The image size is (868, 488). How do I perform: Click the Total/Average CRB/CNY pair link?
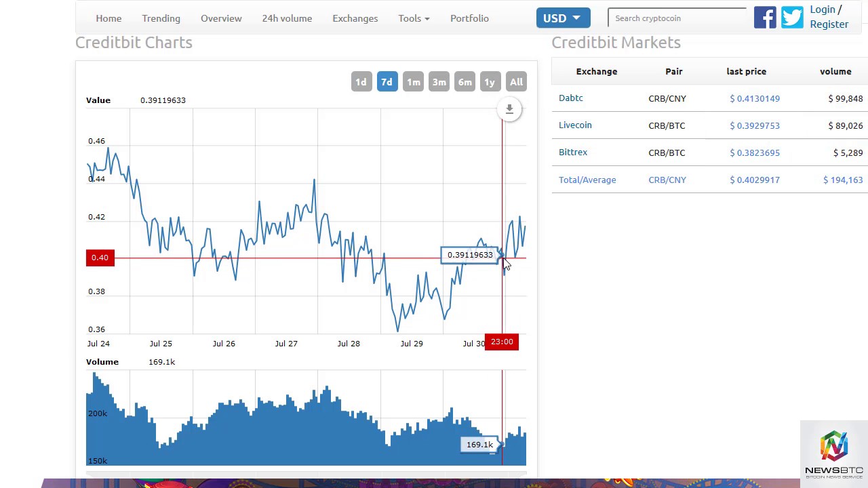pyautogui.click(x=667, y=180)
